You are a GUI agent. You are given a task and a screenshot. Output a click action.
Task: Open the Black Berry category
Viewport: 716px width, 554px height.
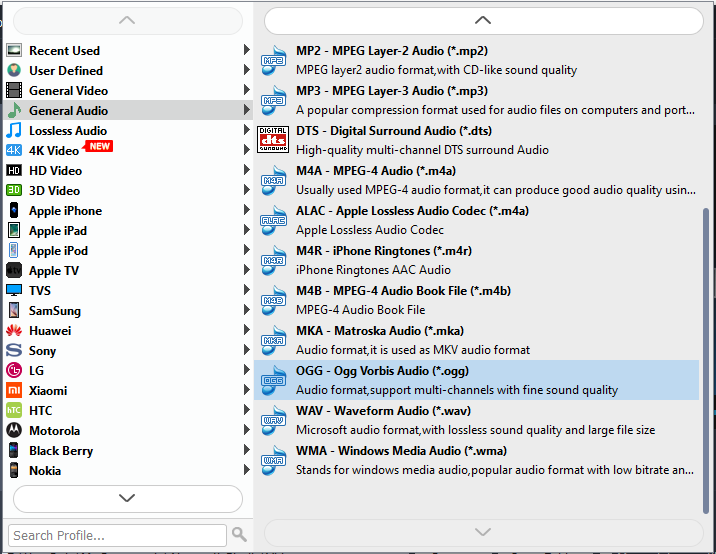[x=128, y=450]
